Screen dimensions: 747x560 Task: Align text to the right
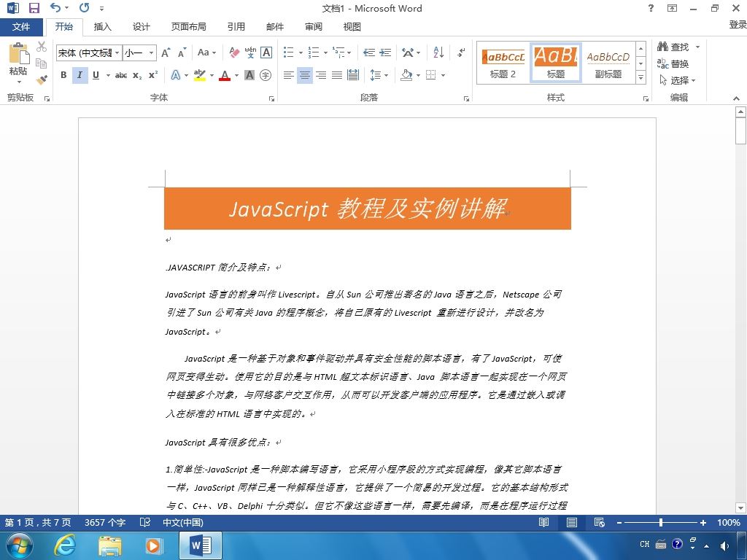tap(321, 75)
